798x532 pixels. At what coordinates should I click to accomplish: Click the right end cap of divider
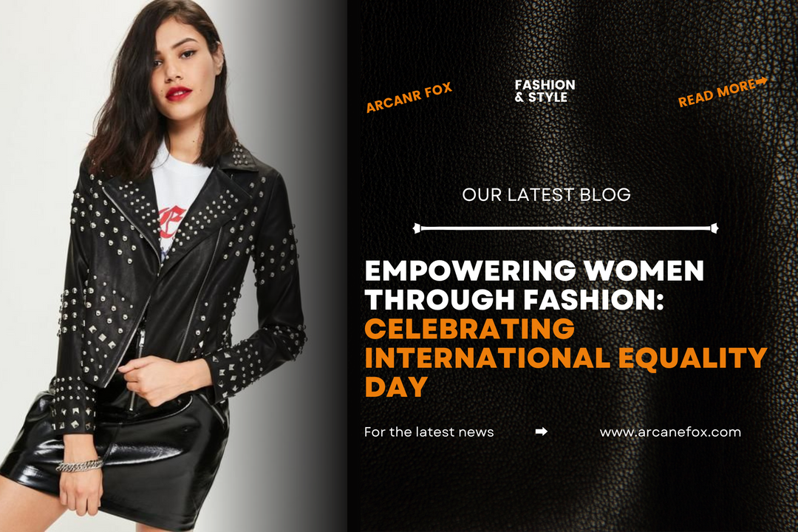[715, 228]
